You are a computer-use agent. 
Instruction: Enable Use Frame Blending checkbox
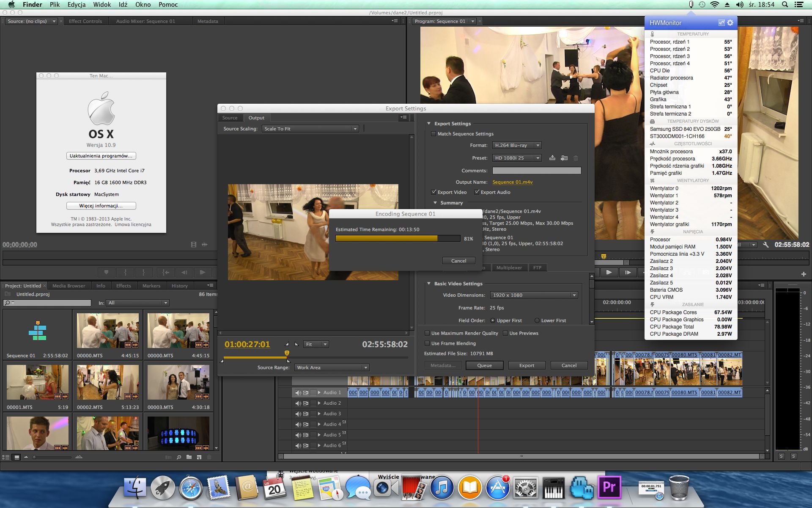(427, 343)
